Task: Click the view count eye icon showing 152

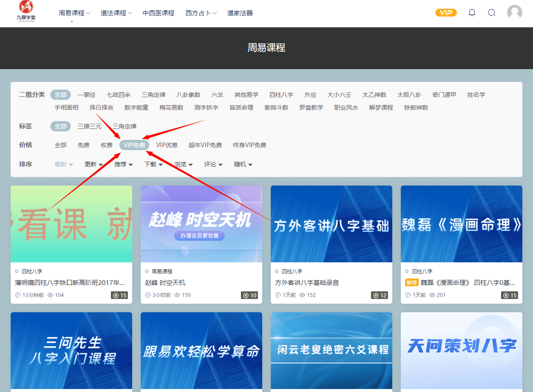Action: (301, 295)
